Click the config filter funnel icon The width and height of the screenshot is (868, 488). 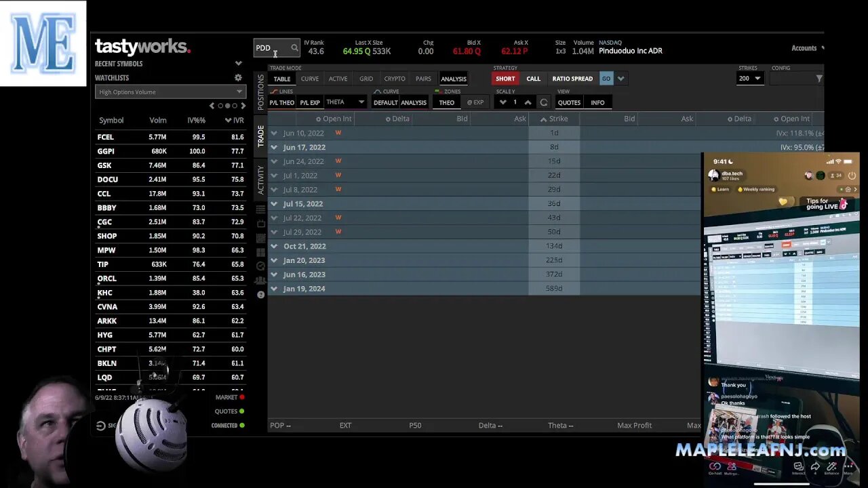tap(818, 79)
